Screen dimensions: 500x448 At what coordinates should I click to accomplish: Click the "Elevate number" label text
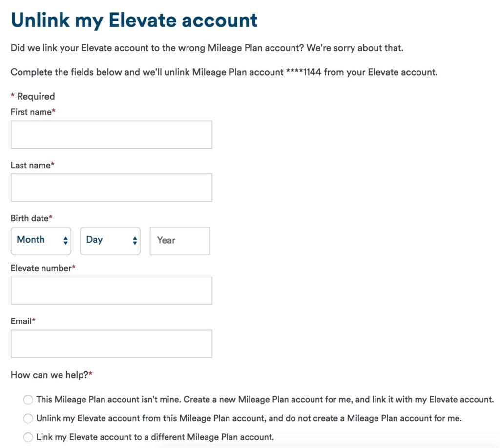point(42,268)
